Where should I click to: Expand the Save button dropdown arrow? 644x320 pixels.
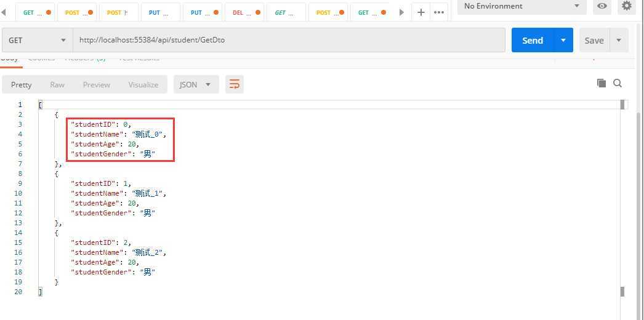point(619,40)
